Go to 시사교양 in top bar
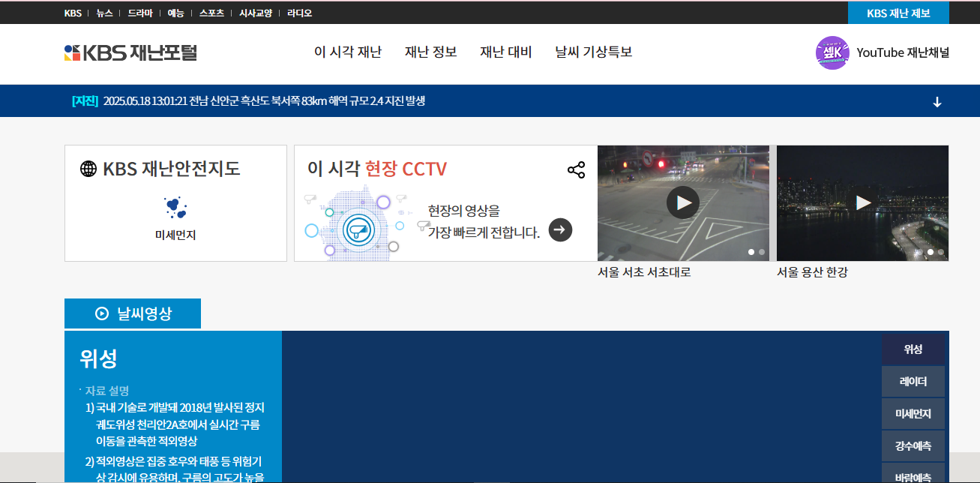 [256, 13]
